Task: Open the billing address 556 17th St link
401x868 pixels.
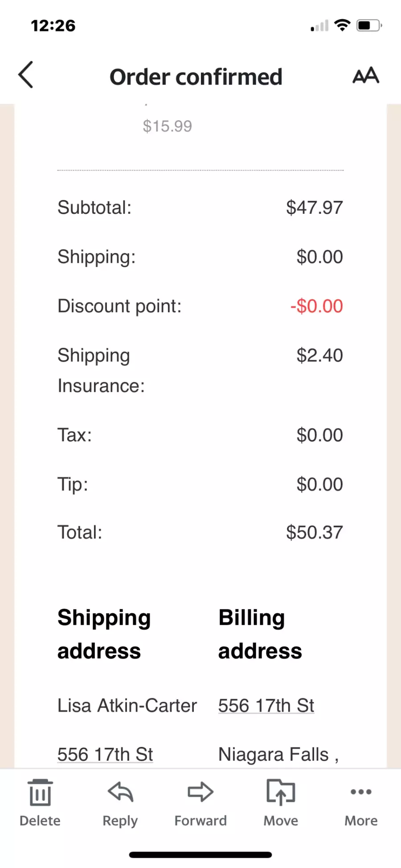Action: pyautogui.click(x=266, y=705)
